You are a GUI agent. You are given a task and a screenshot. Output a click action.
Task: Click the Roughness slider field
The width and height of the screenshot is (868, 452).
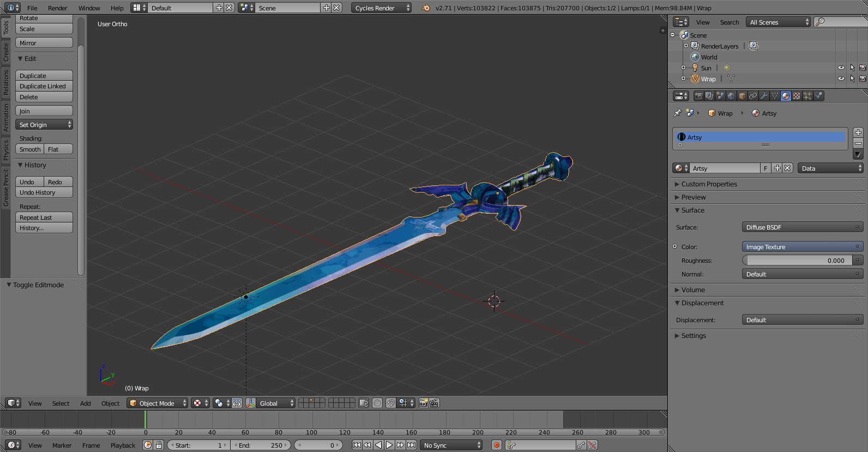pos(797,261)
